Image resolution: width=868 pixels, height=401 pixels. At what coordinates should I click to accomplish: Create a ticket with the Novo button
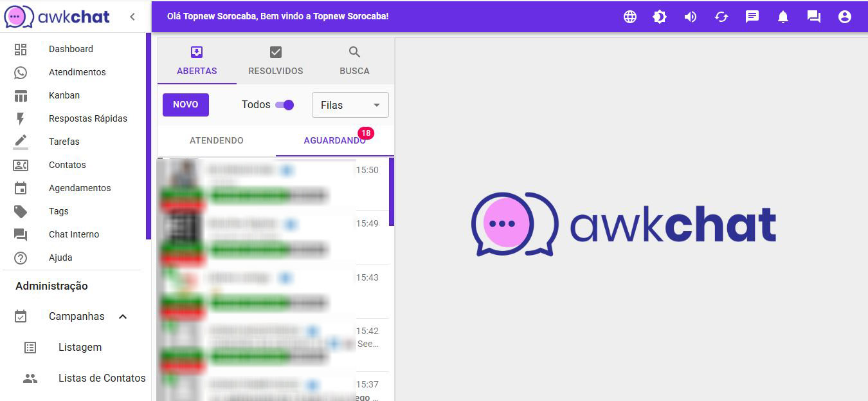186,105
